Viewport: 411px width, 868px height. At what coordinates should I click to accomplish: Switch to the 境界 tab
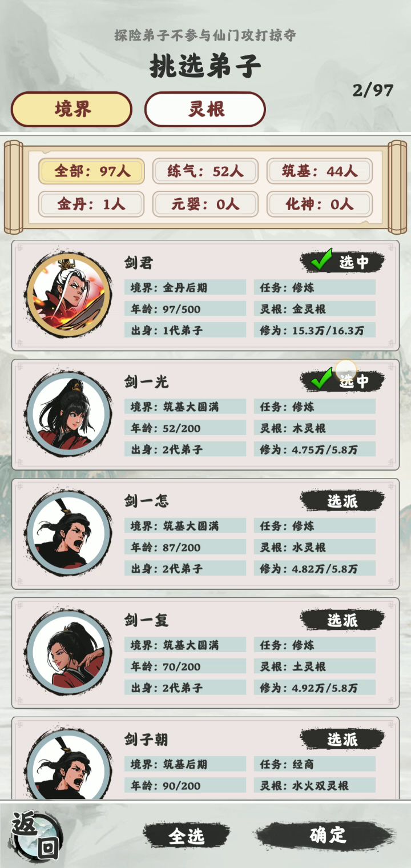pos(72,109)
